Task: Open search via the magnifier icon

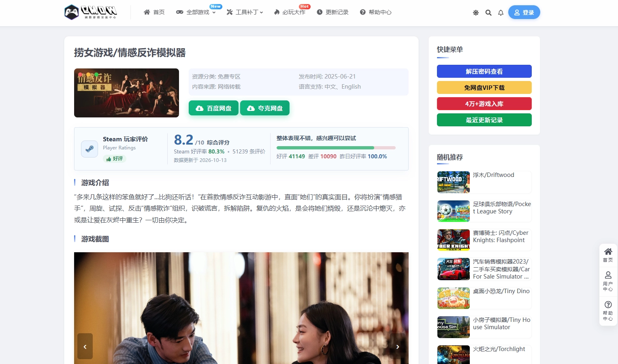Action: (x=488, y=13)
